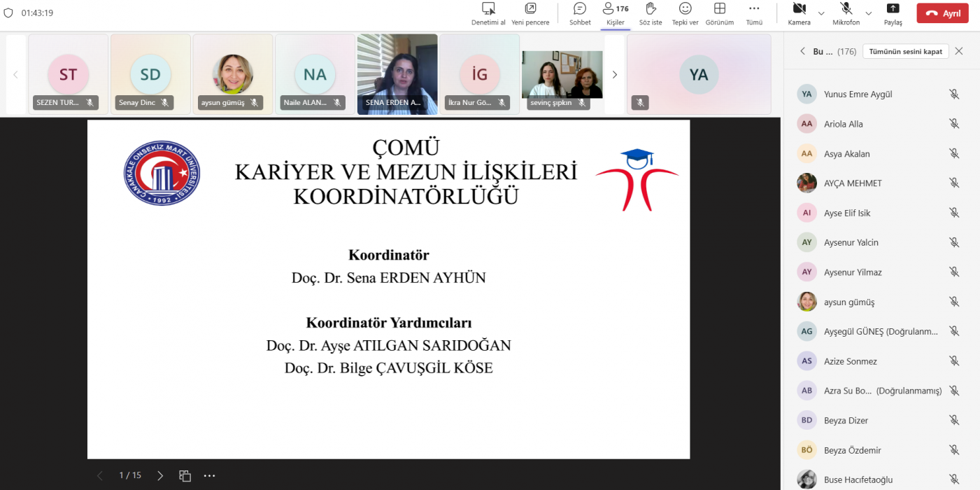Go back using the panel header chevron

click(802, 51)
